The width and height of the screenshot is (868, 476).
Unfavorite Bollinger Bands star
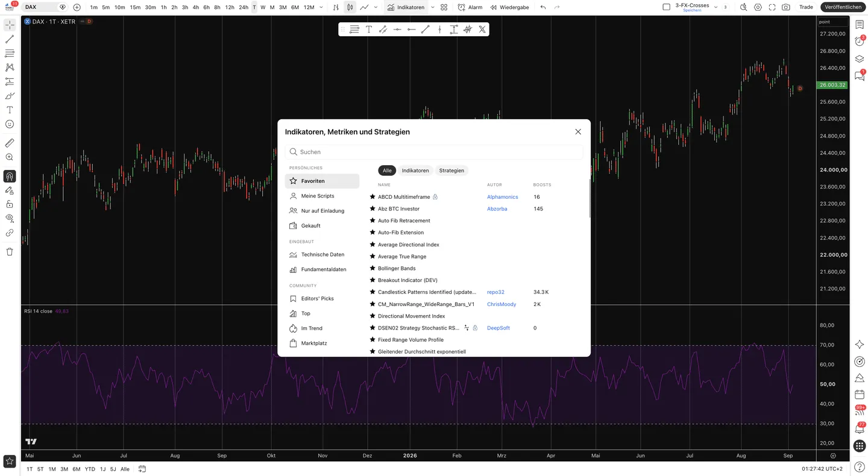373,268
